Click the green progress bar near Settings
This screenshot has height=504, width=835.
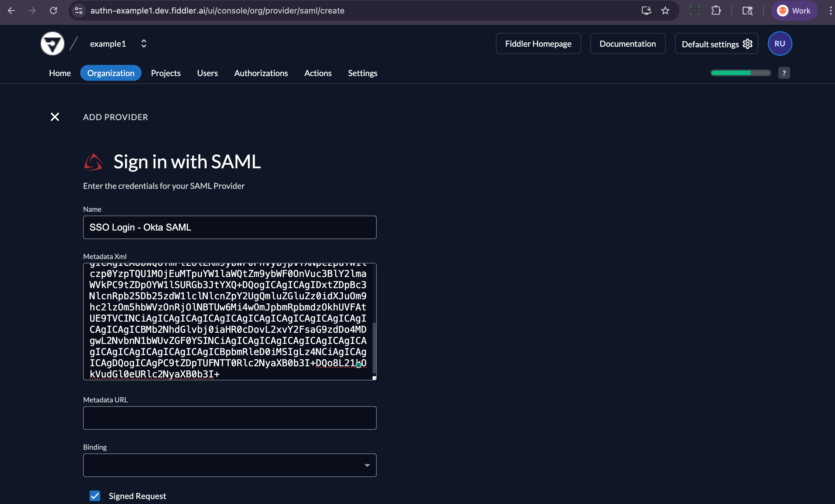pyautogui.click(x=740, y=73)
